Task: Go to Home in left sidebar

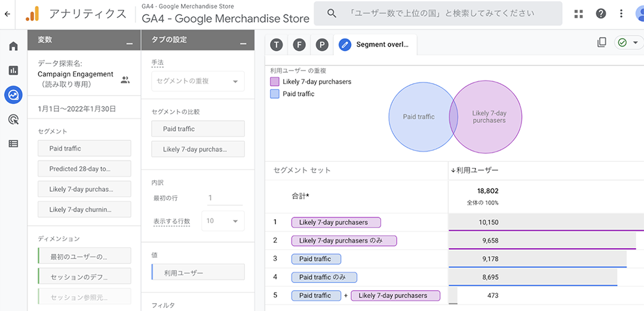Action: (x=13, y=46)
